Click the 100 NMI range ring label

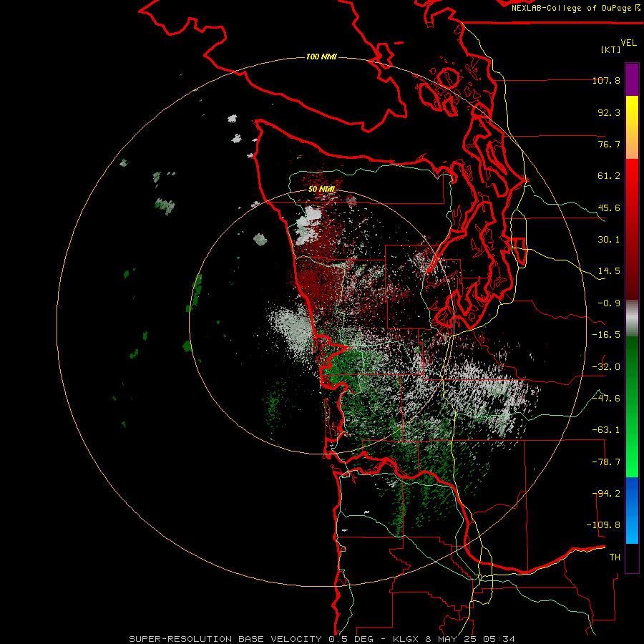(x=321, y=57)
